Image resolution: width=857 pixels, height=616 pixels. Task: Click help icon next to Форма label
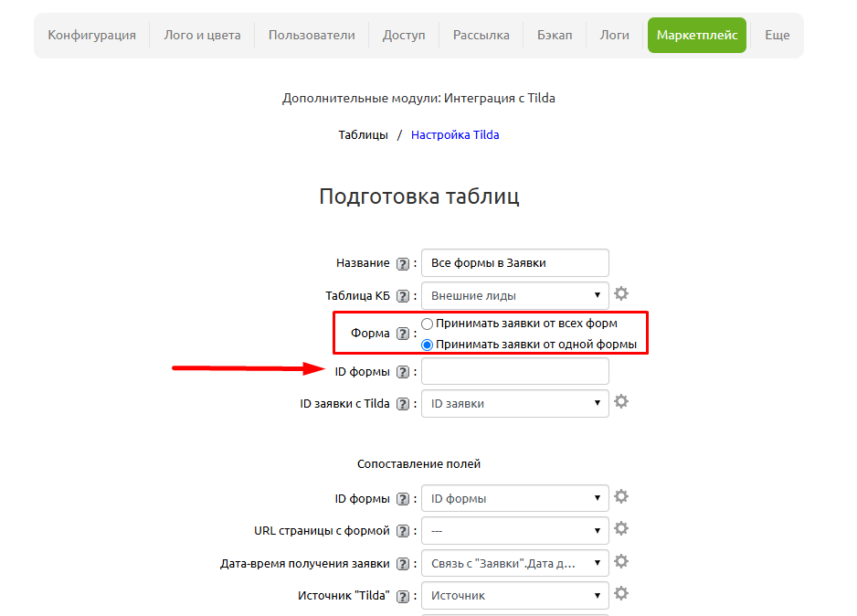(403, 334)
